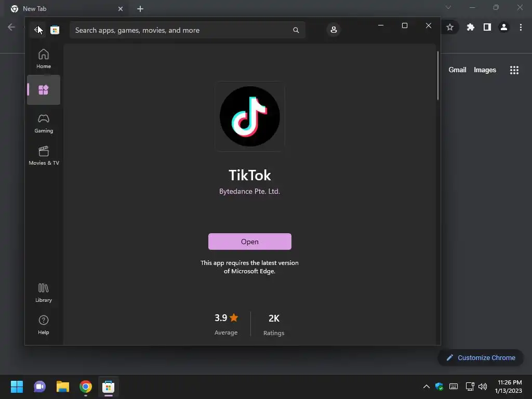Open the Gaming section

pos(44,123)
